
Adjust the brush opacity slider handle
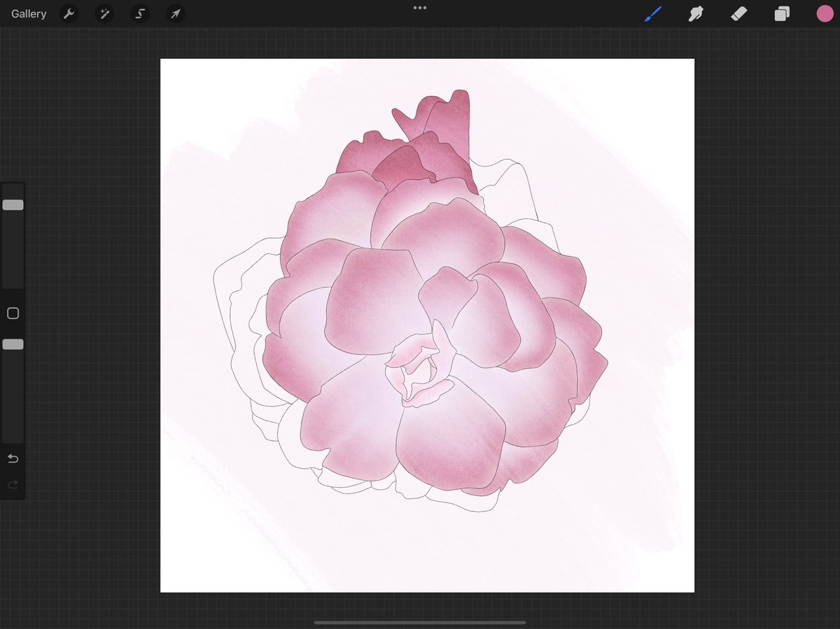pos(12,344)
